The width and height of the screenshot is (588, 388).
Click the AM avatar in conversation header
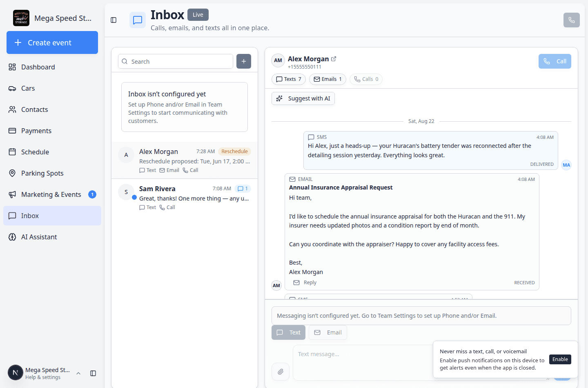point(278,60)
